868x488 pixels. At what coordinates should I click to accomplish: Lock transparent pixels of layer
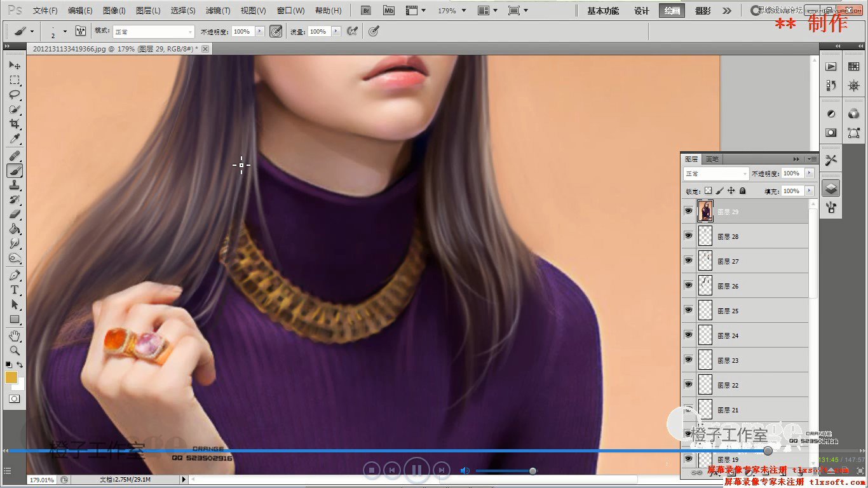(709, 191)
